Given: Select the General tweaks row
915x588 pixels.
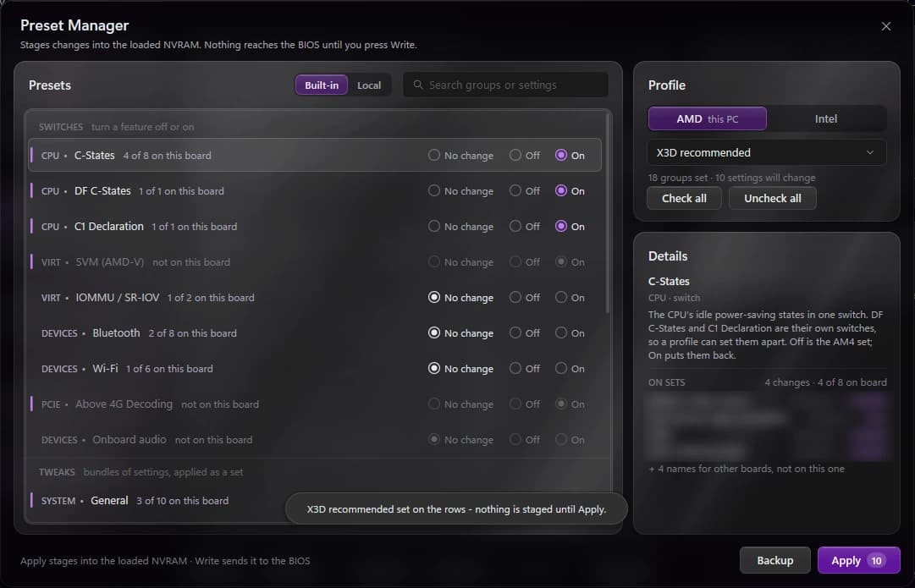Looking at the screenshot, I should [157, 501].
